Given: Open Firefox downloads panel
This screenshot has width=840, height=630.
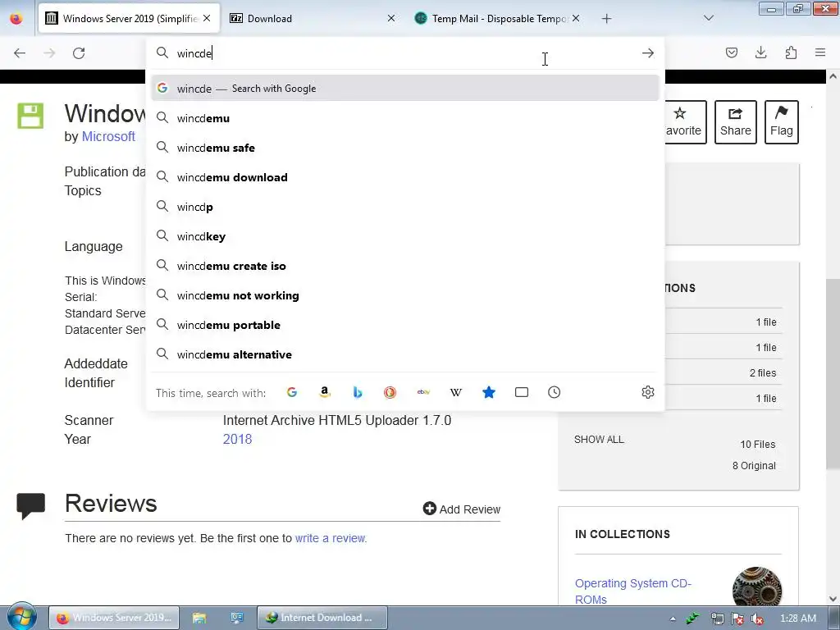Looking at the screenshot, I should (760, 52).
